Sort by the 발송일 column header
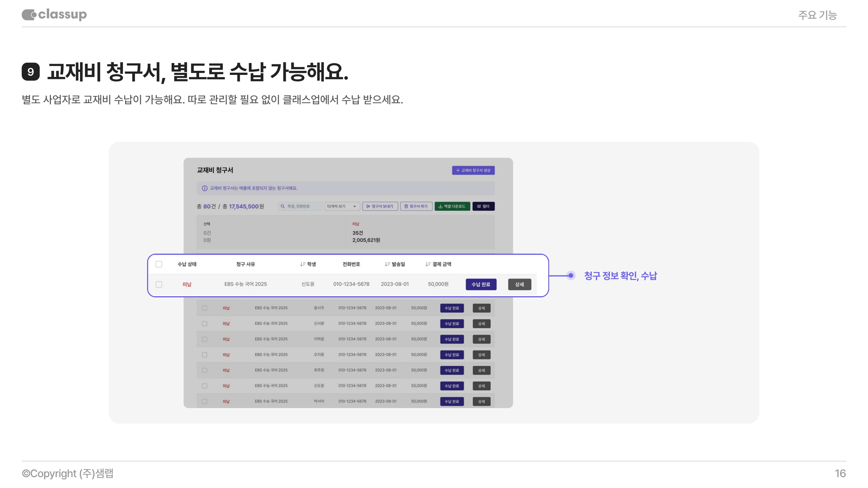The width and height of the screenshot is (868, 488). pyautogui.click(x=395, y=264)
